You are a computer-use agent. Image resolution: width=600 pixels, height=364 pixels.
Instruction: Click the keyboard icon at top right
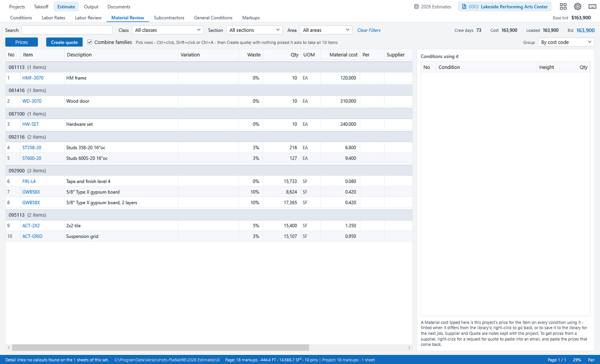tap(592, 6)
